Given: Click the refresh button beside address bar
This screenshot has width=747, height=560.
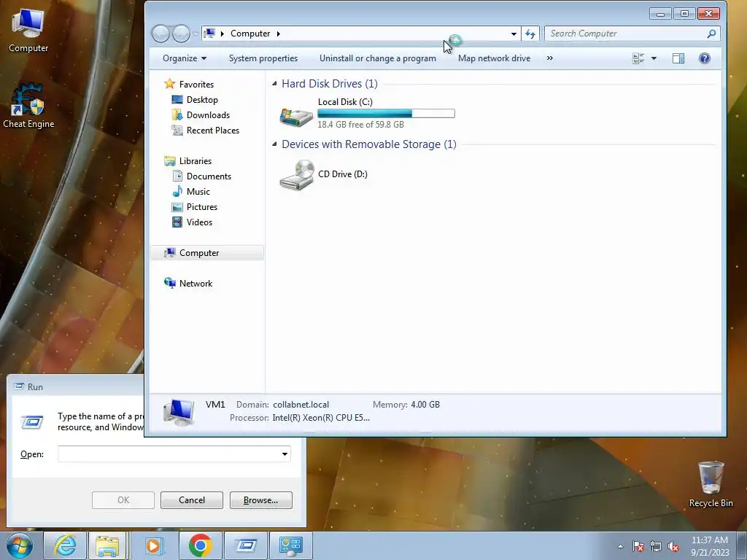Looking at the screenshot, I should point(530,34).
